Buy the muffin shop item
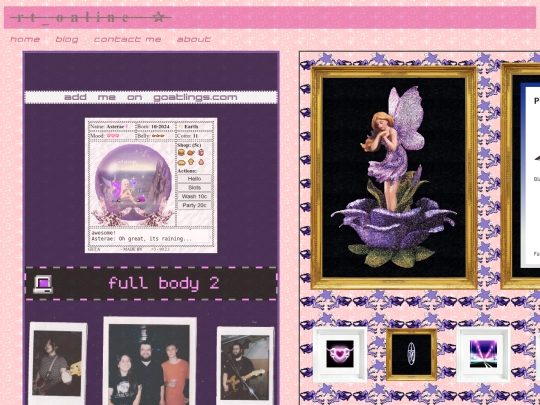 pyautogui.click(x=191, y=162)
